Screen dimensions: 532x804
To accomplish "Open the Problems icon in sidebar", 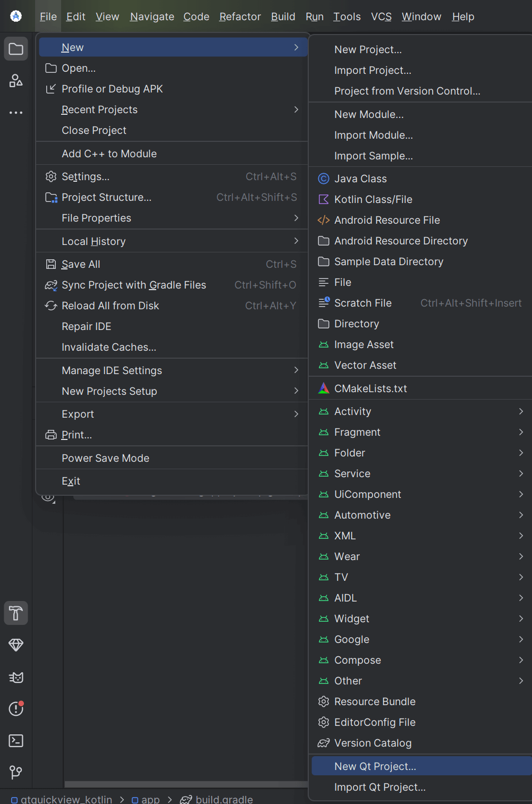I will pos(16,708).
